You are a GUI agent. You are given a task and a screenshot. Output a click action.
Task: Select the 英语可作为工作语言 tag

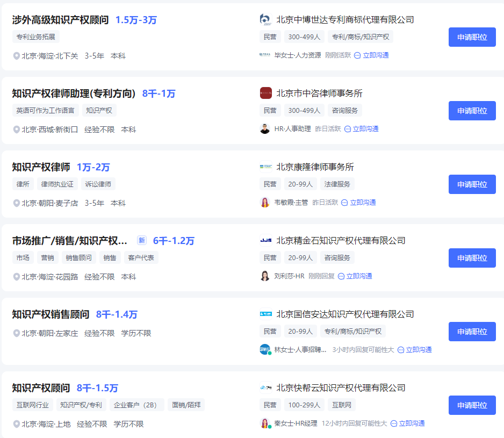pyautogui.click(x=45, y=111)
